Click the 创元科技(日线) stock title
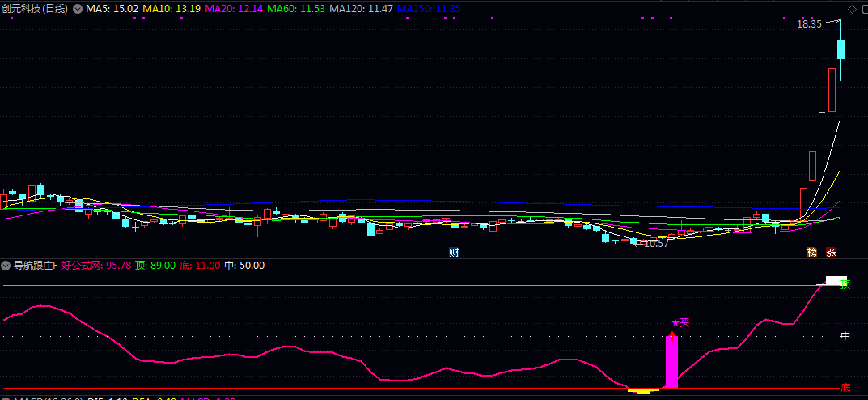This screenshot has height=400, width=868. point(35,9)
